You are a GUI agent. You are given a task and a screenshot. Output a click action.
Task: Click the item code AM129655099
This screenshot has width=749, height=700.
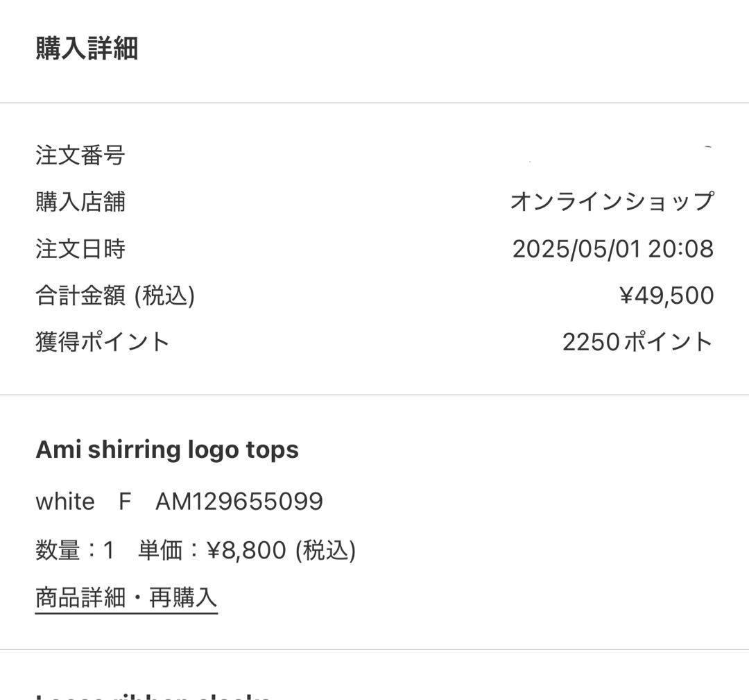tap(239, 501)
